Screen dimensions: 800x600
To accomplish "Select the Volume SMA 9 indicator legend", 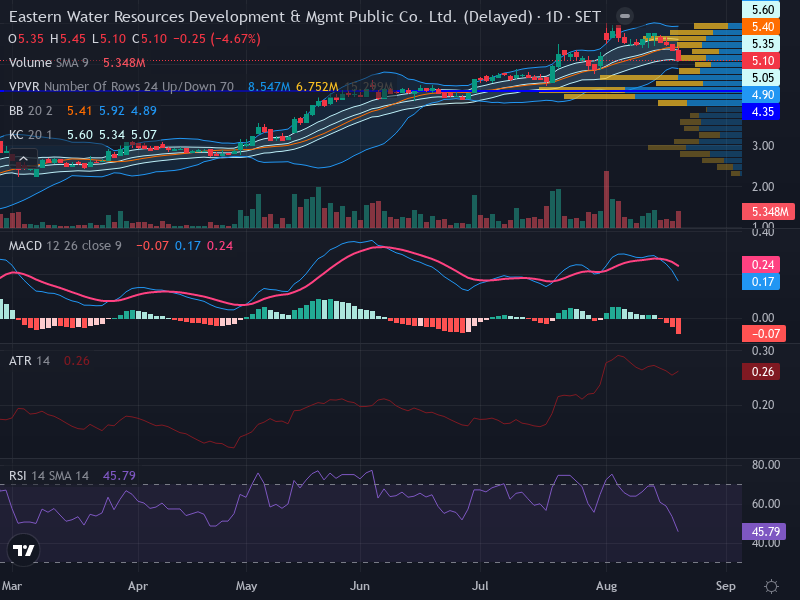I will click(x=48, y=63).
